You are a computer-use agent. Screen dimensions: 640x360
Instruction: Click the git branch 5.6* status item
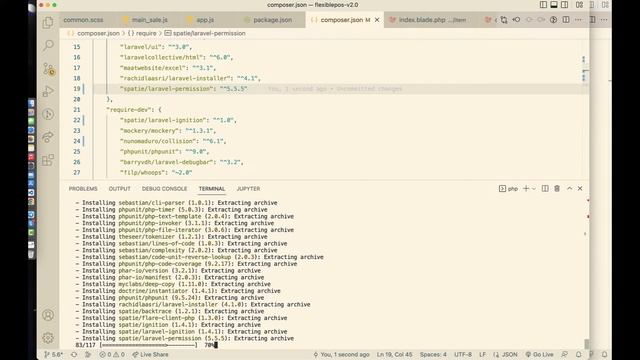coord(53,354)
